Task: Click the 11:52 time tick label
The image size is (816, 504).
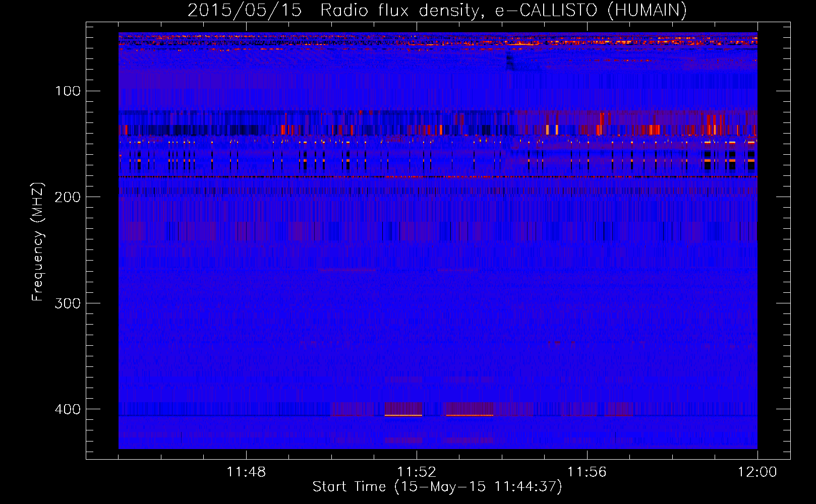Action: tap(417, 472)
